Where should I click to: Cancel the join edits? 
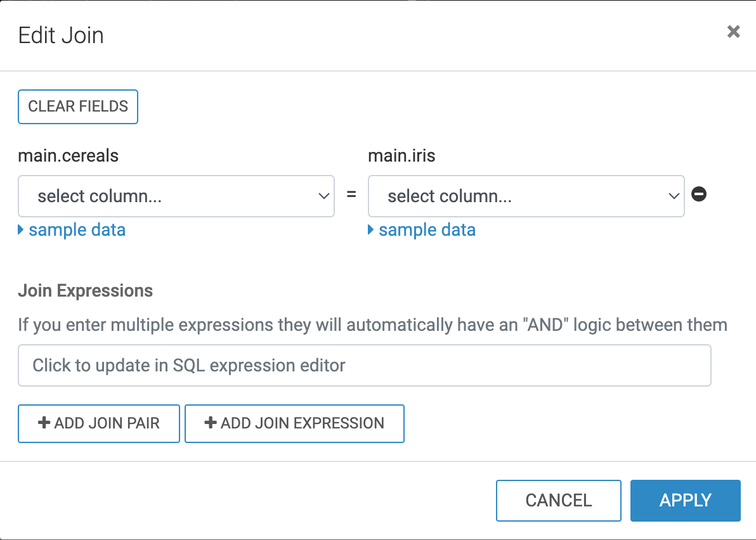pos(558,500)
